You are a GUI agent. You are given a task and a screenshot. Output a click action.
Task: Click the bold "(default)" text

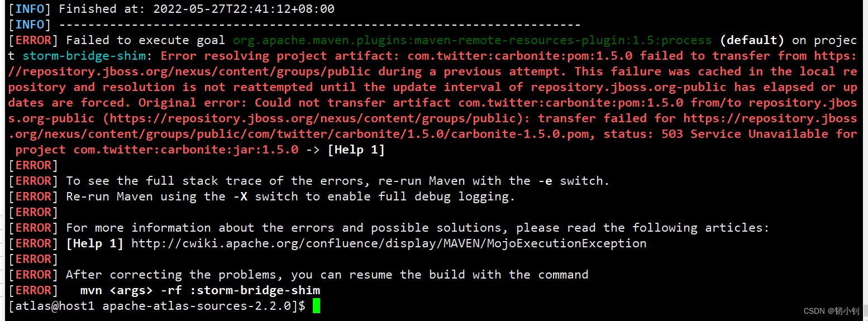click(x=752, y=40)
